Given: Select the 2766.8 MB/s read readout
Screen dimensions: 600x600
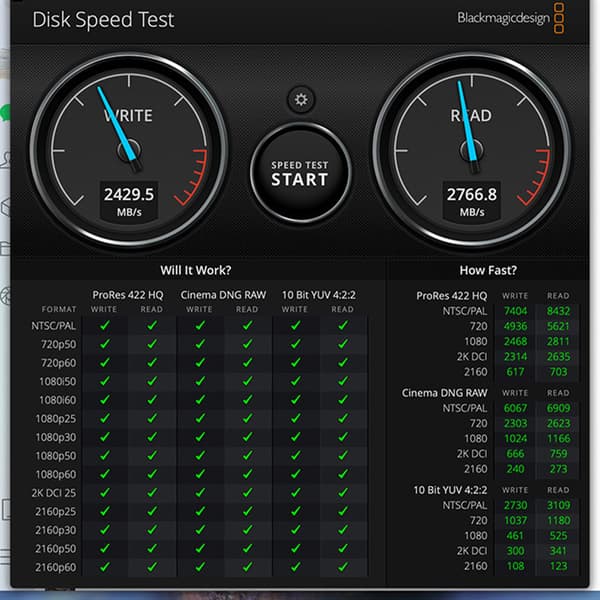Looking at the screenshot, I should pyautogui.click(x=472, y=201).
